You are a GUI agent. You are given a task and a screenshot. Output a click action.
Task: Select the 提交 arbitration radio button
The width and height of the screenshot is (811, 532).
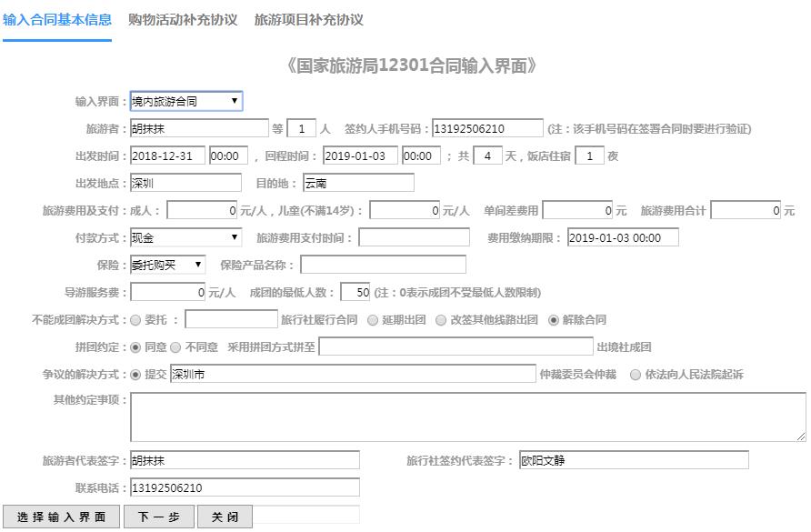[135, 375]
